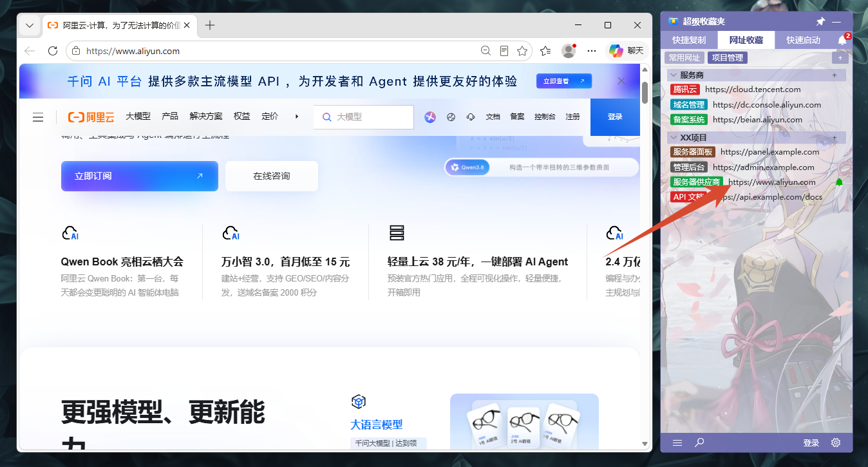The width and height of the screenshot is (868, 467).
Task: Open the AI assistant star icon in Aliyun header
Action: (x=430, y=117)
